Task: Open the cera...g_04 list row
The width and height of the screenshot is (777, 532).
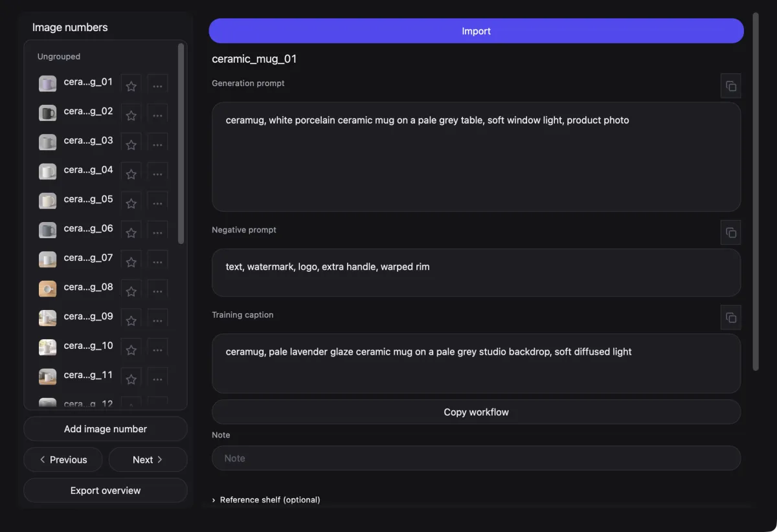Action: point(103,172)
